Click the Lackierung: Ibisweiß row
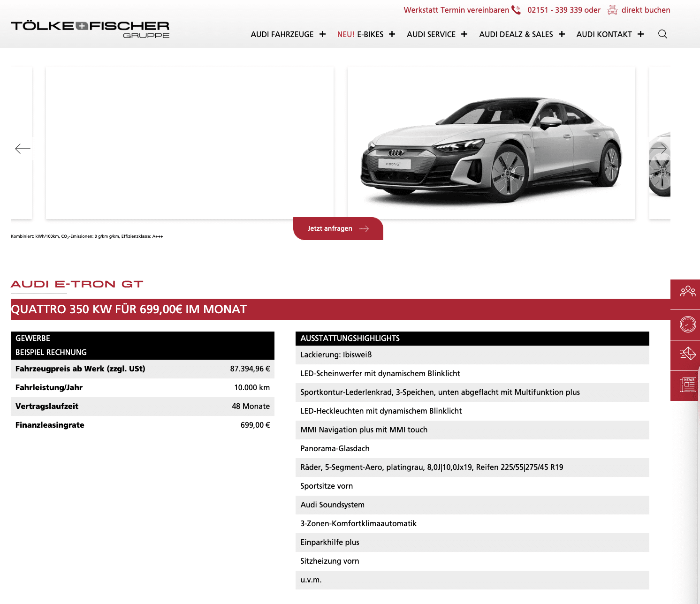The image size is (700, 604). tap(472, 355)
